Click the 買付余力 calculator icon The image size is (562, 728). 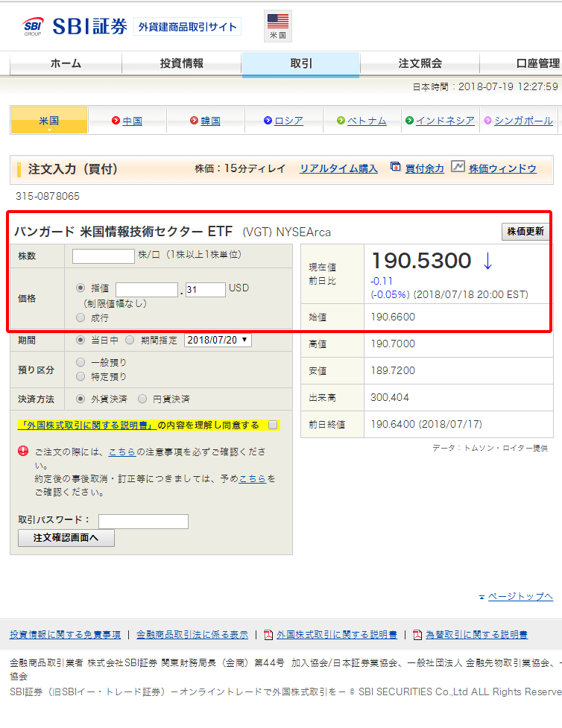pyautogui.click(x=395, y=167)
